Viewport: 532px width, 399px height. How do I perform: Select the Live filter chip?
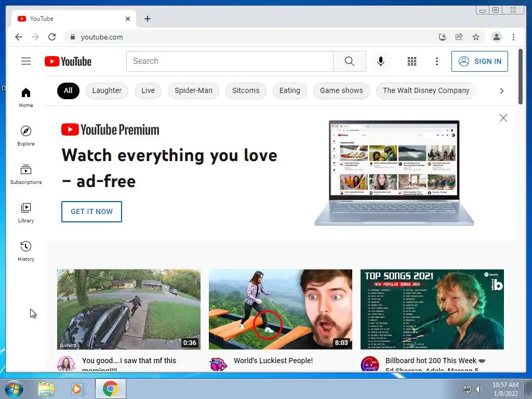click(x=148, y=90)
